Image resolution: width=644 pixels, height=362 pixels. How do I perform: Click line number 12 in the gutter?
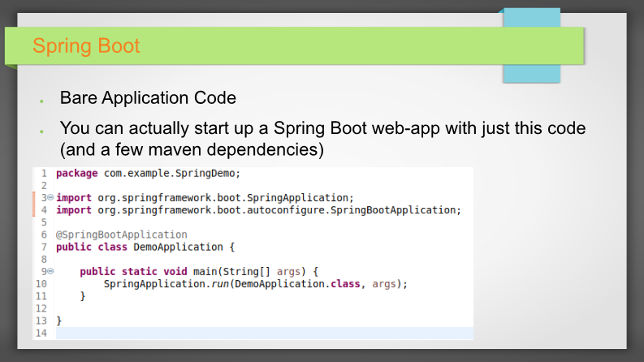(41, 308)
